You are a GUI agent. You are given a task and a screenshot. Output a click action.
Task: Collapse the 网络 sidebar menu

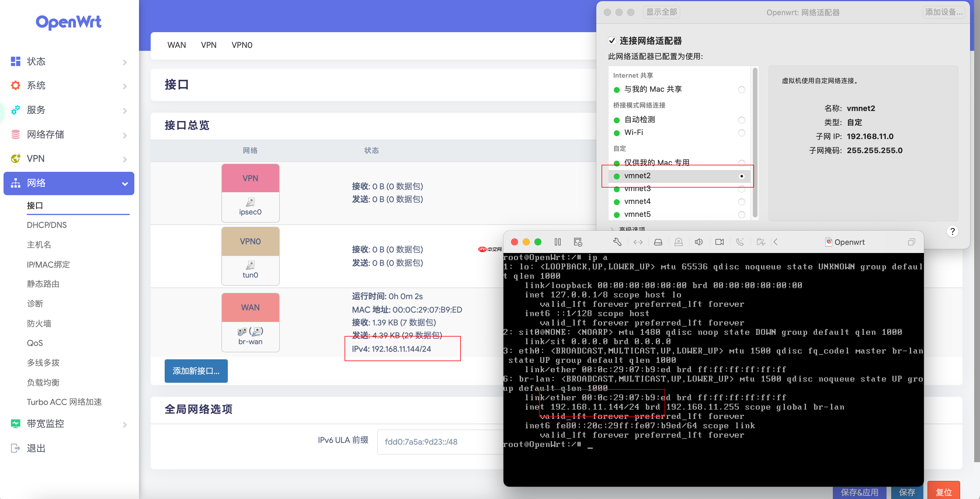[x=125, y=183]
